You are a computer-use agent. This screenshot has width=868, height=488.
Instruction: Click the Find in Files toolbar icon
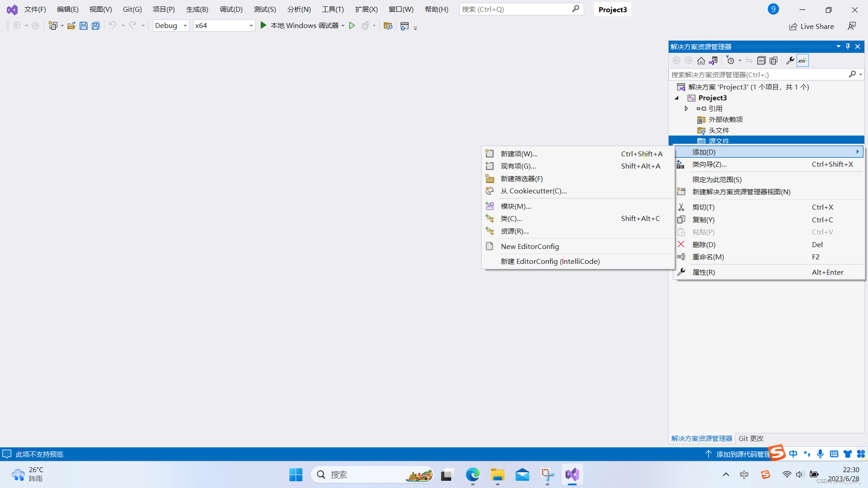point(387,26)
